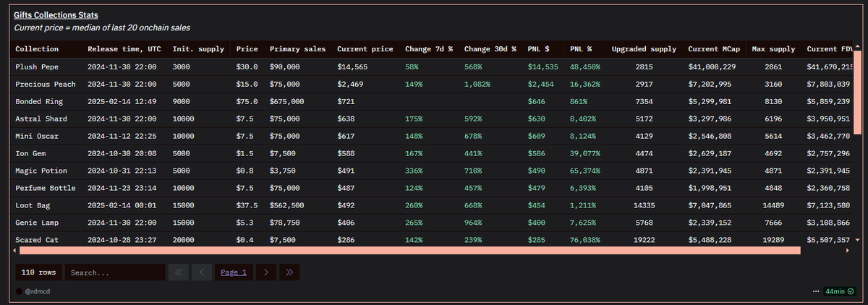Click Magic Potion 7d change 336%
The height and width of the screenshot is (305, 868).
(414, 171)
